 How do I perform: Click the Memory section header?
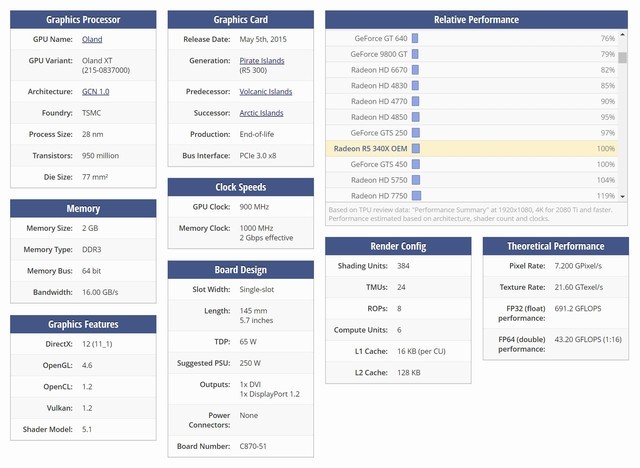point(83,208)
